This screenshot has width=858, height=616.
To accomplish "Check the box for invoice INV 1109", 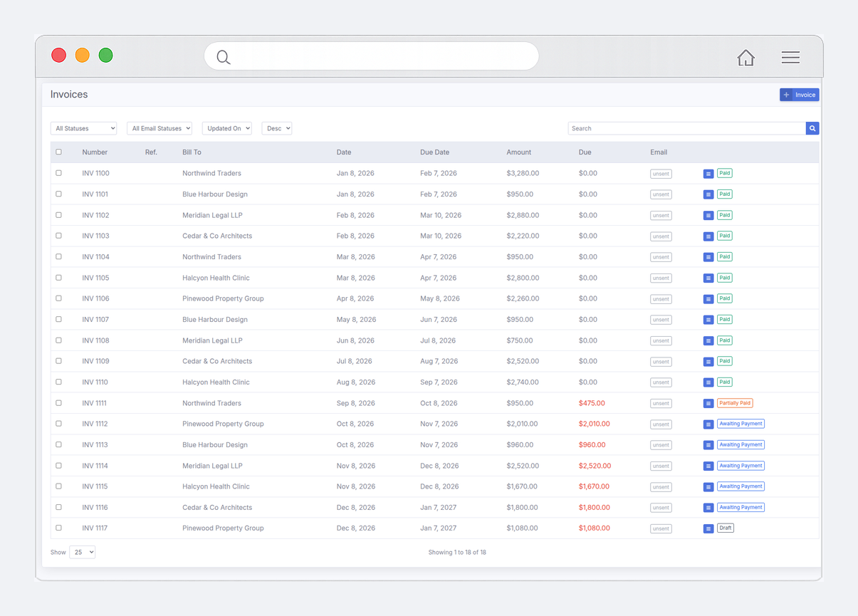I will tap(59, 361).
